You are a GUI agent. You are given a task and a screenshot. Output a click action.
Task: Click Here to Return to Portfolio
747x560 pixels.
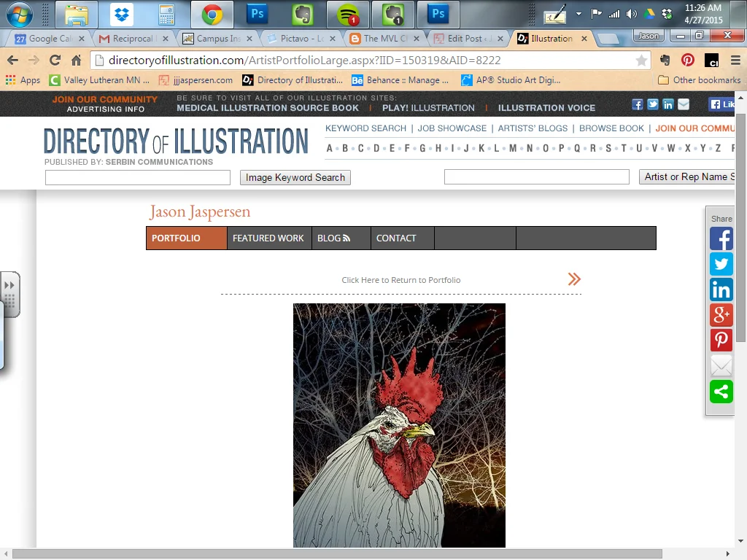click(401, 280)
